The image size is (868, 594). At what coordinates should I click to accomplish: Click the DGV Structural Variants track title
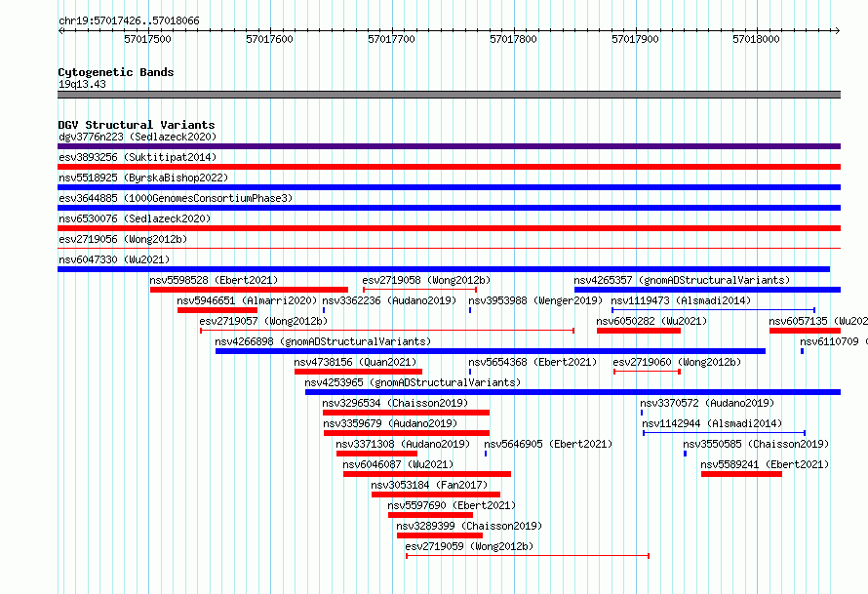(137, 125)
